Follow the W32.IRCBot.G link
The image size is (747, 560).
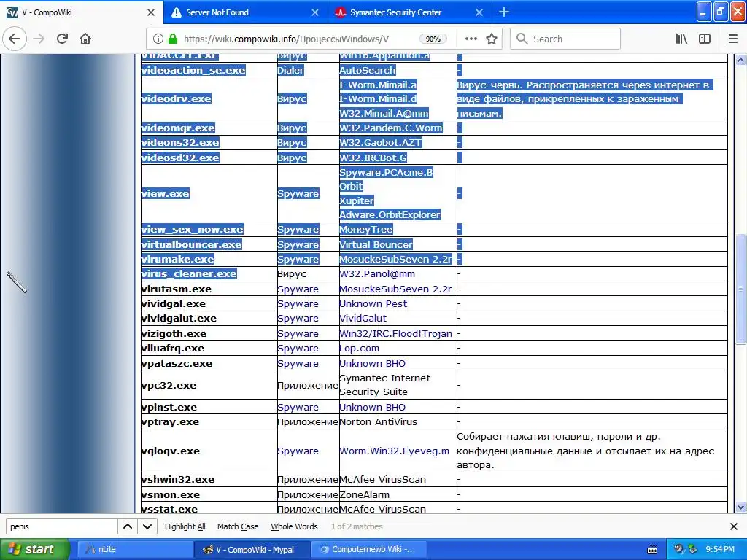[373, 157]
